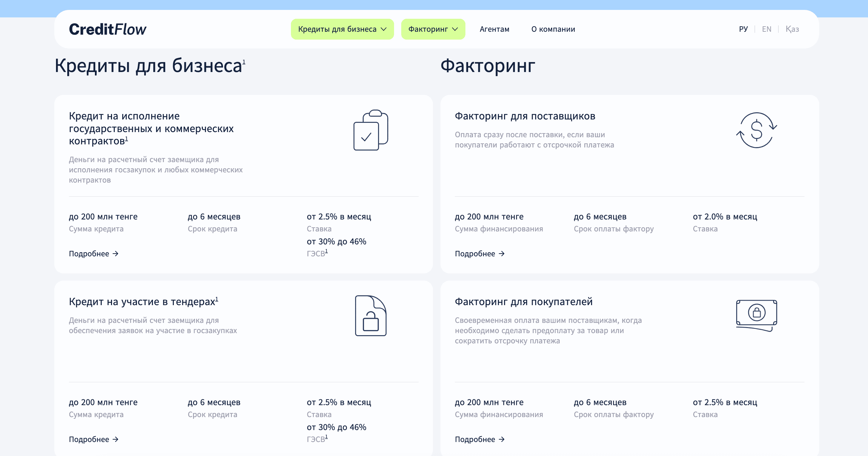Image resolution: width=868 pixels, height=456 pixels.
Task: Click the clipboard checkmark contracts icon
Action: pos(370,130)
